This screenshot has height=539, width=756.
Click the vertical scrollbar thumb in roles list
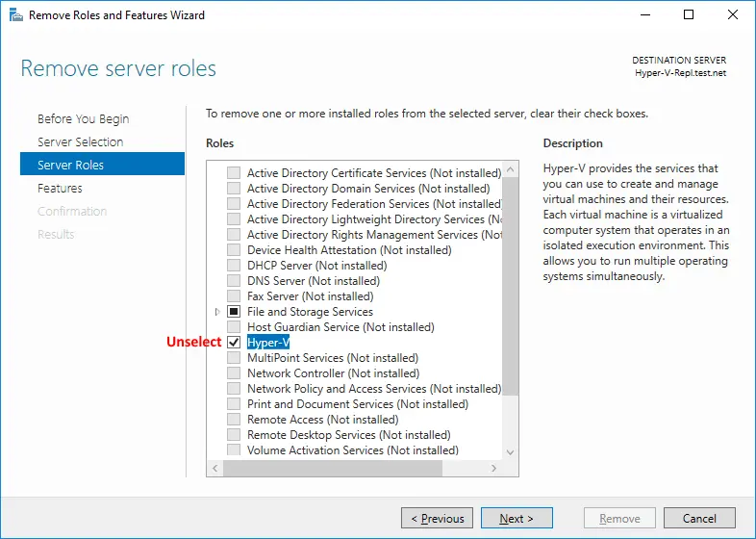pyautogui.click(x=510, y=286)
